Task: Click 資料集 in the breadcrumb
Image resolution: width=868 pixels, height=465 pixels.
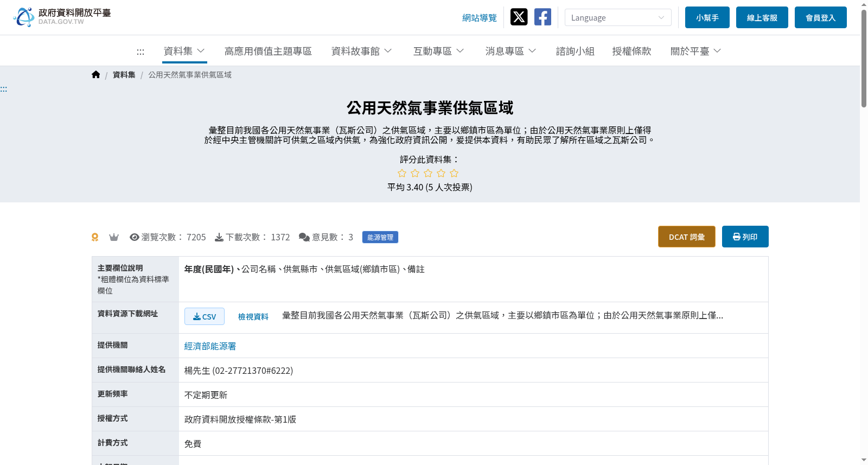Action: [x=124, y=75]
